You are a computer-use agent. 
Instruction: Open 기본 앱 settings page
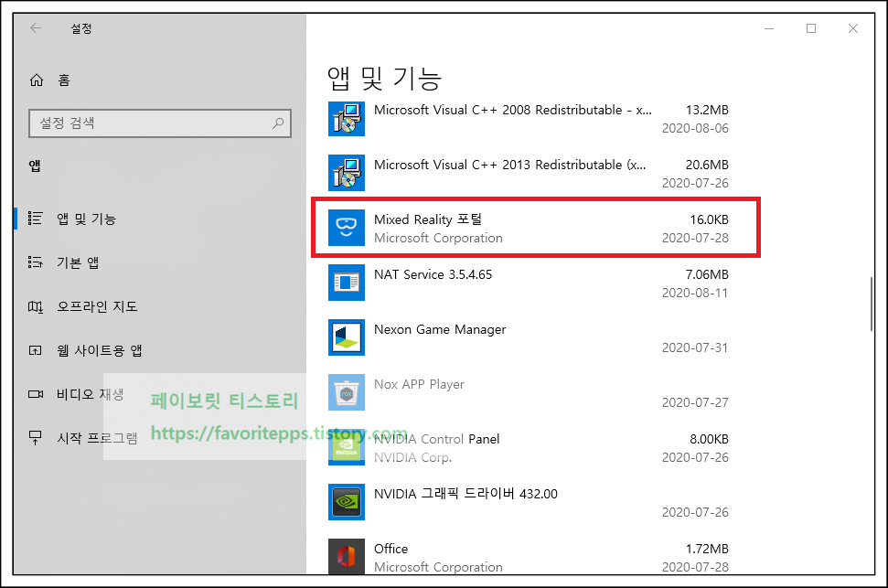[x=78, y=262]
